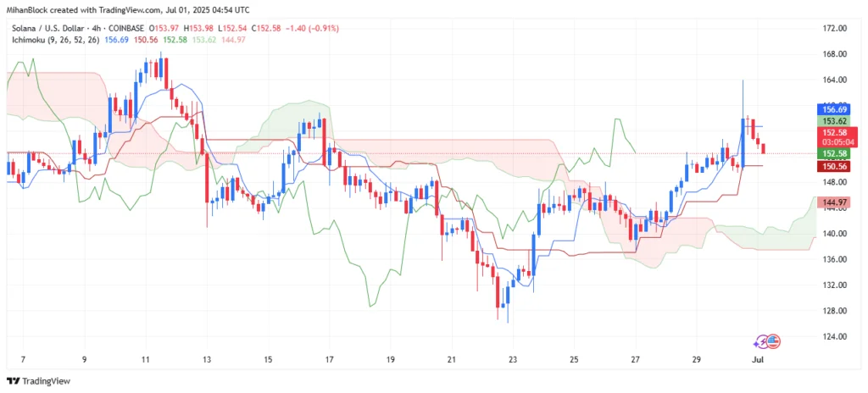
Task: Click the 4h interval in chart title
Action: (x=95, y=28)
